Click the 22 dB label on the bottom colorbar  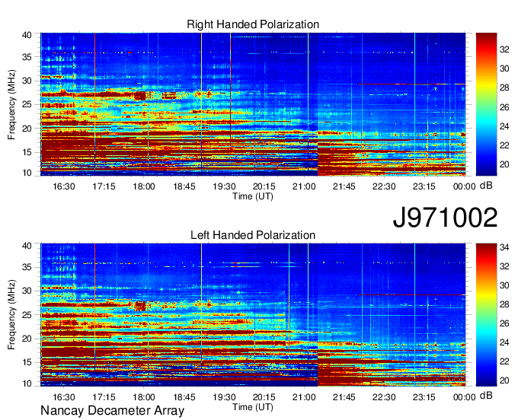[x=504, y=361]
